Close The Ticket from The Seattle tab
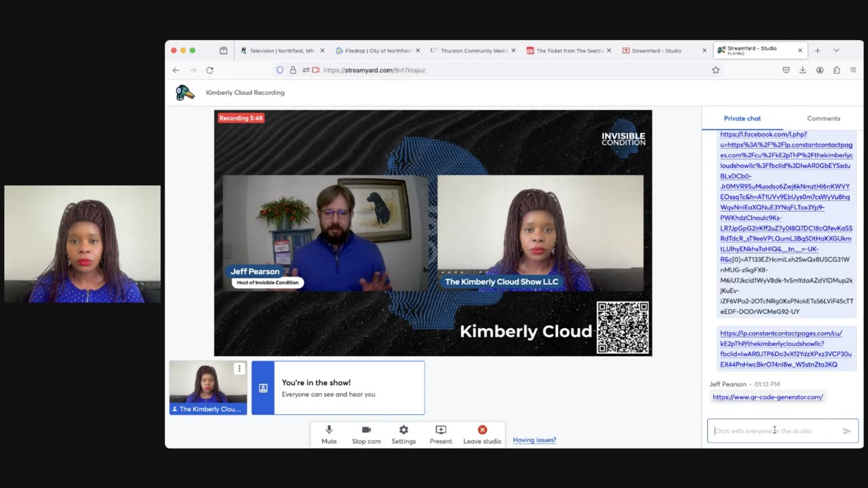 coord(609,50)
